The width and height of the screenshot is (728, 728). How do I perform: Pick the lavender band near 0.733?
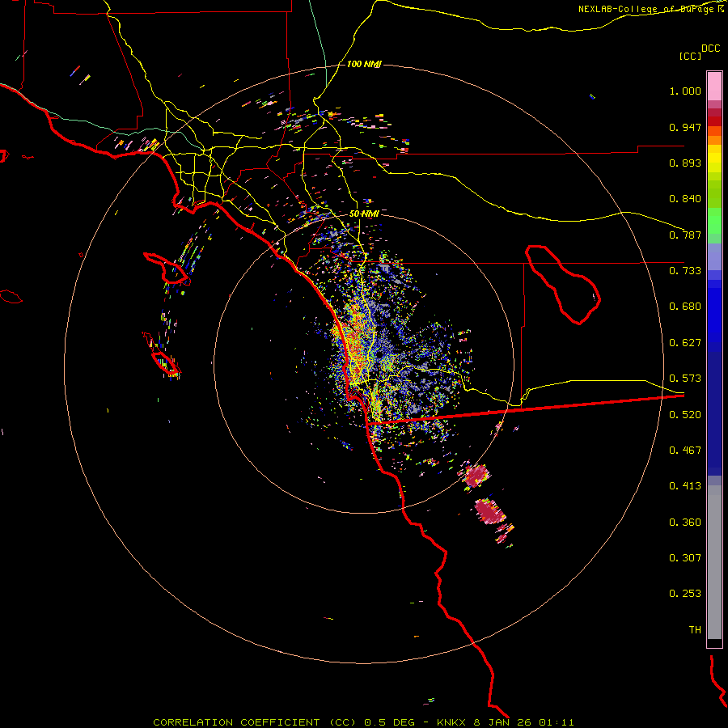[714, 256]
